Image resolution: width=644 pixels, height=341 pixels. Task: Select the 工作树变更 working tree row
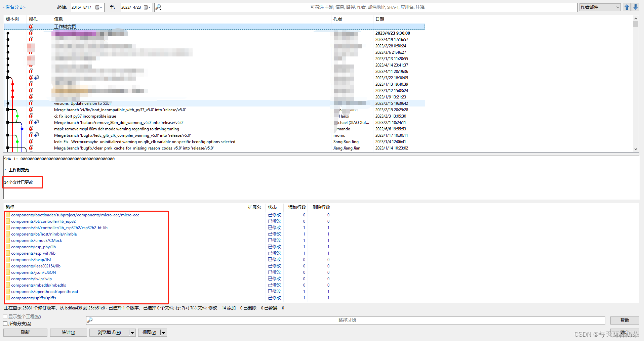coord(214,27)
